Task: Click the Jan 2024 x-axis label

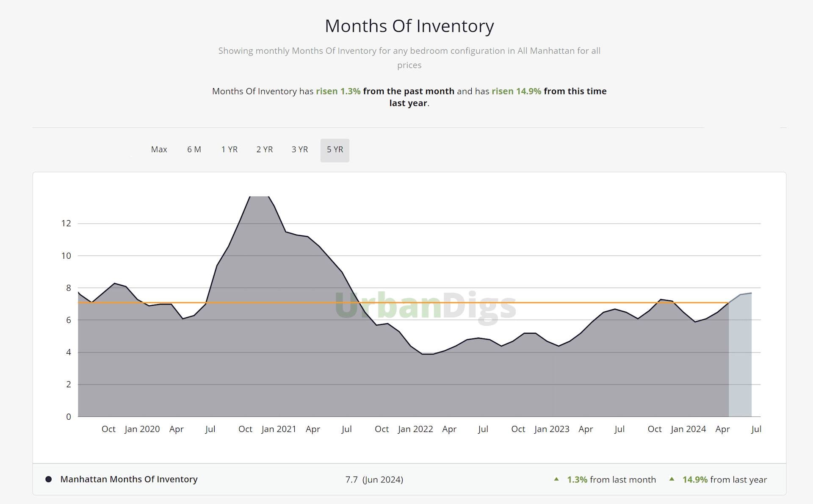Action: pos(688,429)
